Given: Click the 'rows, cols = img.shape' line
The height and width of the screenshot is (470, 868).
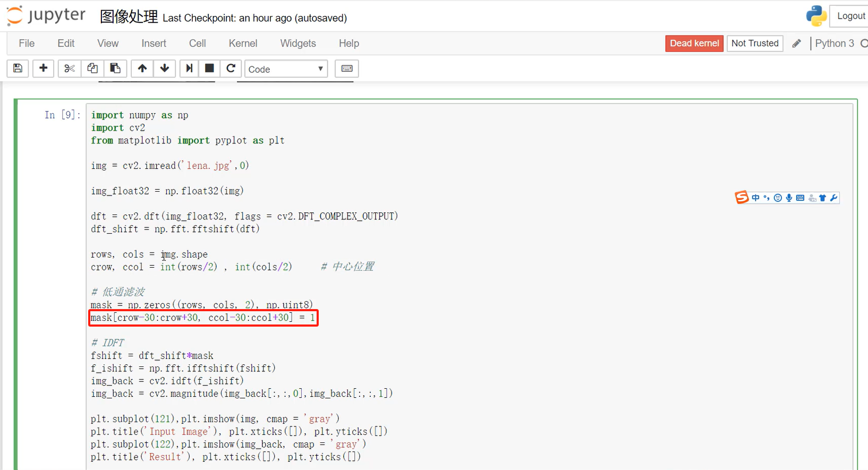Looking at the screenshot, I should (149, 254).
